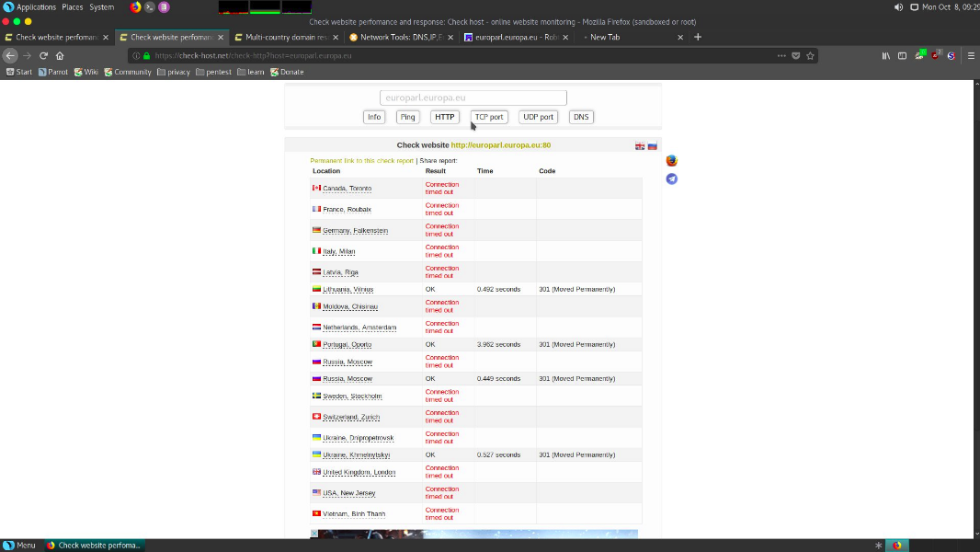Switch to the europarl.europa.eu tab
980x552 pixels.
[x=517, y=37]
